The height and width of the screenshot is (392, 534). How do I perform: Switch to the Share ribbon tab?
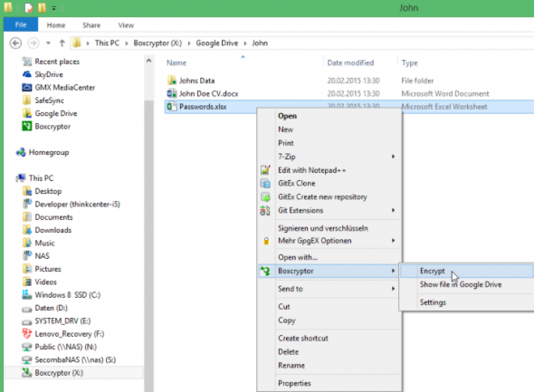point(91,25)
